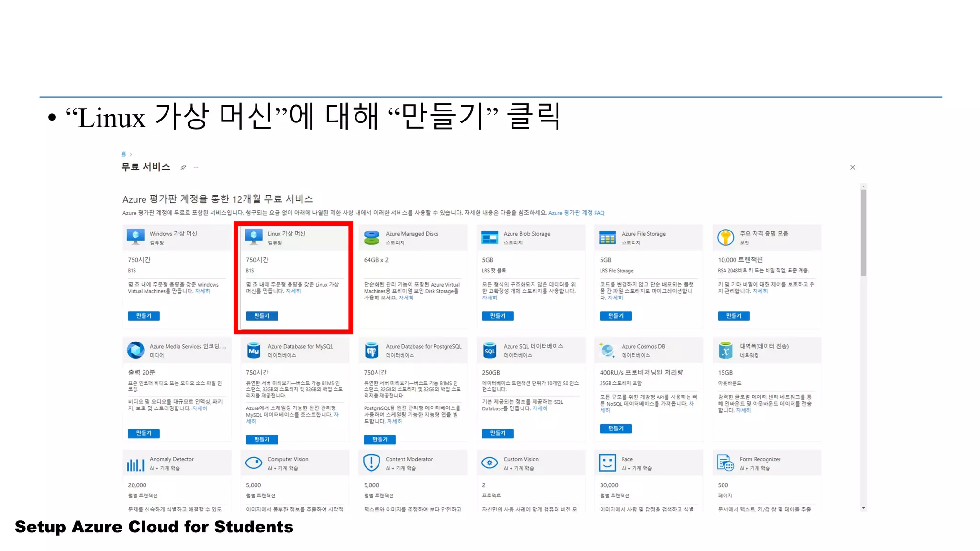Click 만들기 for Azure SQL 데이터베이스
The width and height of the screenshot is (980, 551).
coord(498,433)
